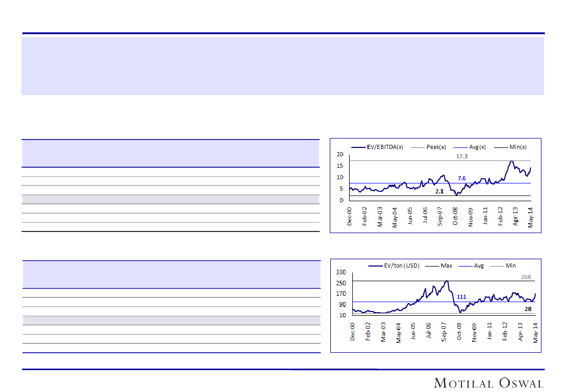This screenshot has width=566, height=392.
Task: Select the Min(x) legend item
Action: (518, 147)
